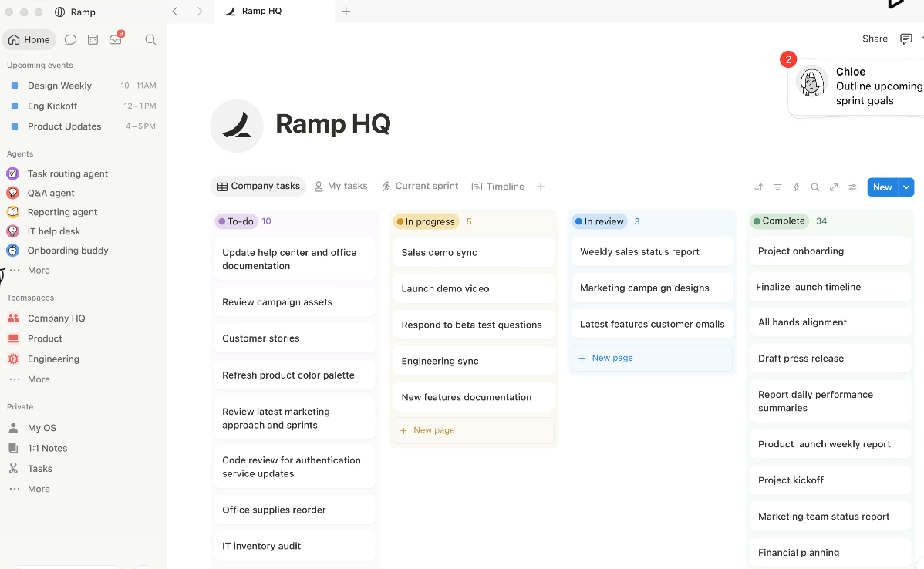Go back using the left arrow

[175, 12]
